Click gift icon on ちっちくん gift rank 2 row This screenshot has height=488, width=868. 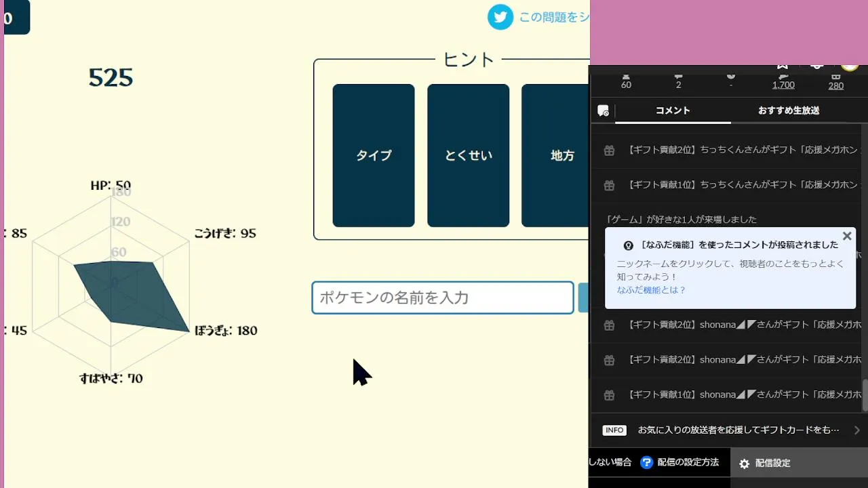(x=609, y=150)
